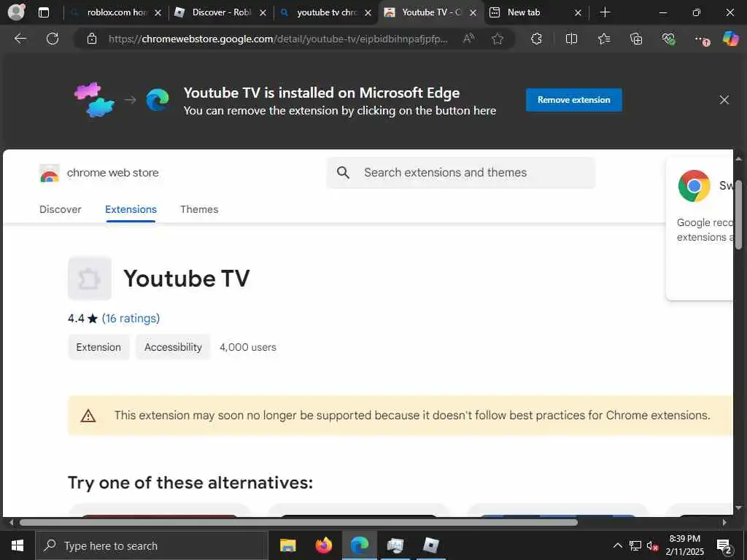Open the taskbar clock and date

click(x=684, y=545)
